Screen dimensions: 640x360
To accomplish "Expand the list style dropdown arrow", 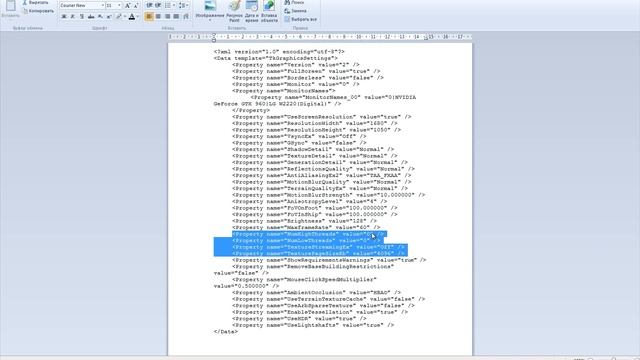I will click(174, 6).
